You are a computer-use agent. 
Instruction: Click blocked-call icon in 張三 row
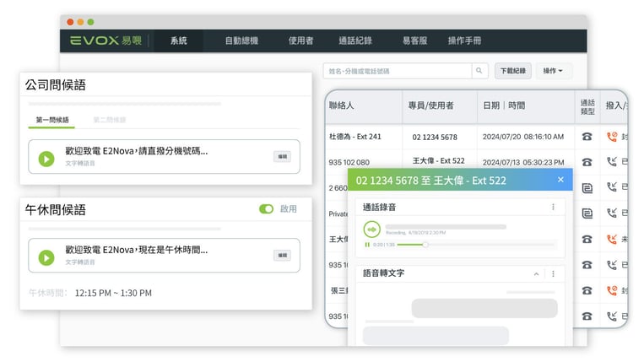[x=612, y=290]
